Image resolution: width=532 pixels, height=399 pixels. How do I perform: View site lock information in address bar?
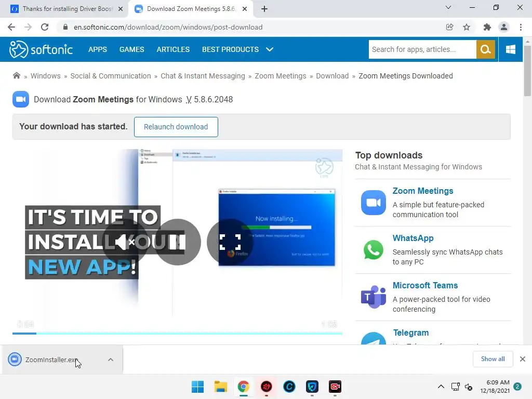[65, 27]
